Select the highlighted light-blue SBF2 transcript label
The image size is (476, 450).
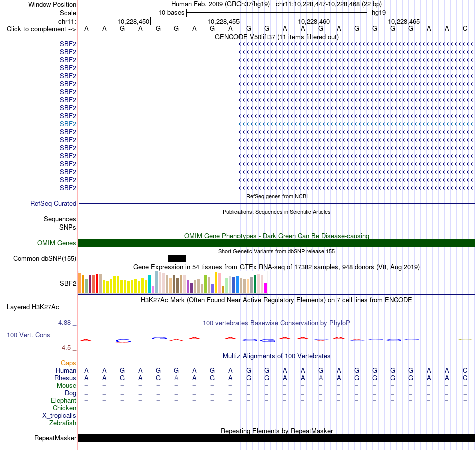pyautogui.click(x=68, y=124)
